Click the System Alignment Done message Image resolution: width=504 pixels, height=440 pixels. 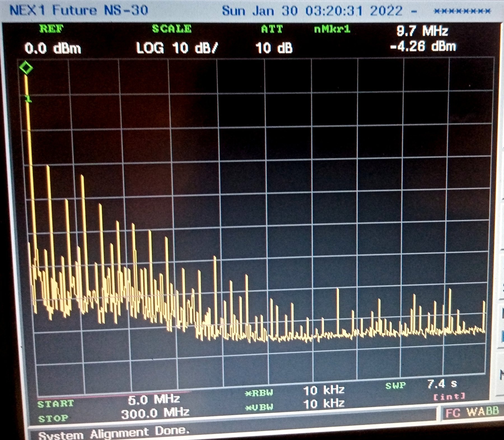click(114, 433)
